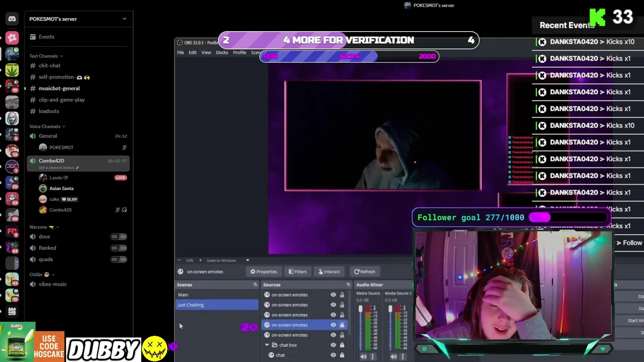Click the LIVE badge next to Lando

click(x=120, y=177)
